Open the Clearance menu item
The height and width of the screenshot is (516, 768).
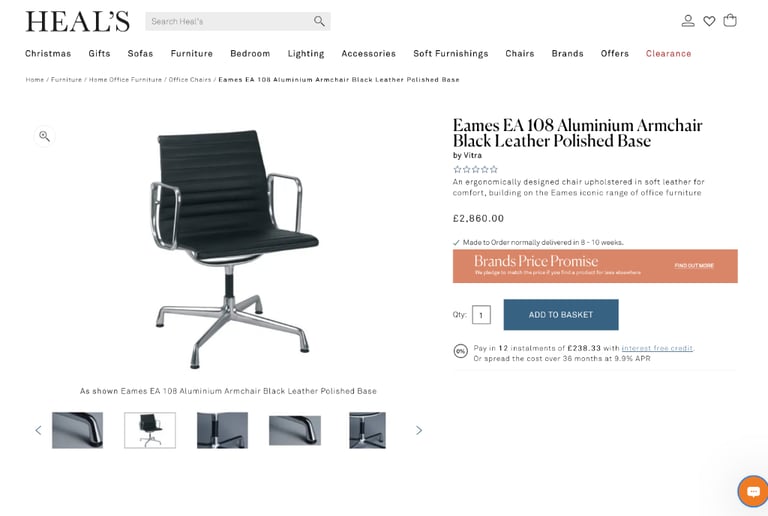668,53
